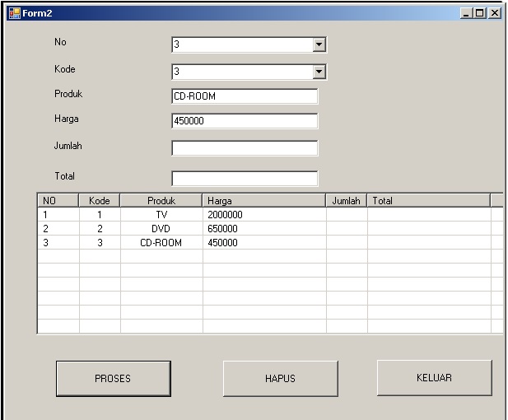Expand the Kode combo box arrow
The width and height of the screenshot is (508, 420).
click(x=319, y=72)
